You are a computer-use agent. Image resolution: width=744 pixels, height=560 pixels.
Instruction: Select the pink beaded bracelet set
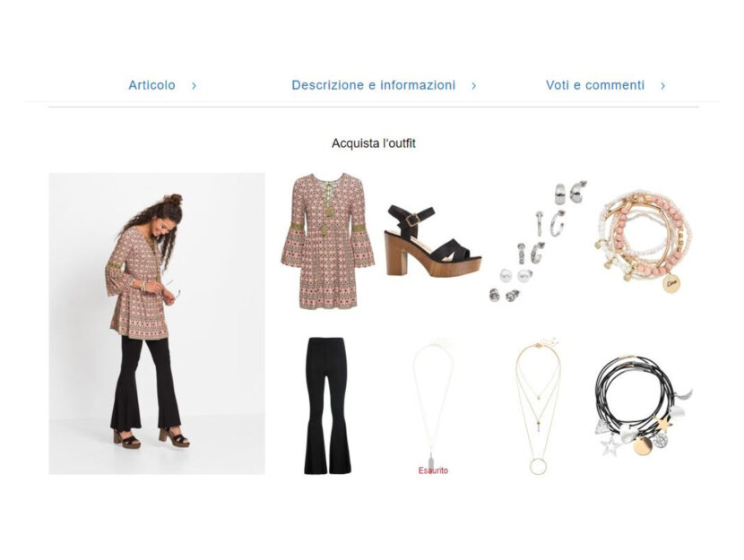(x=644, y=241)
